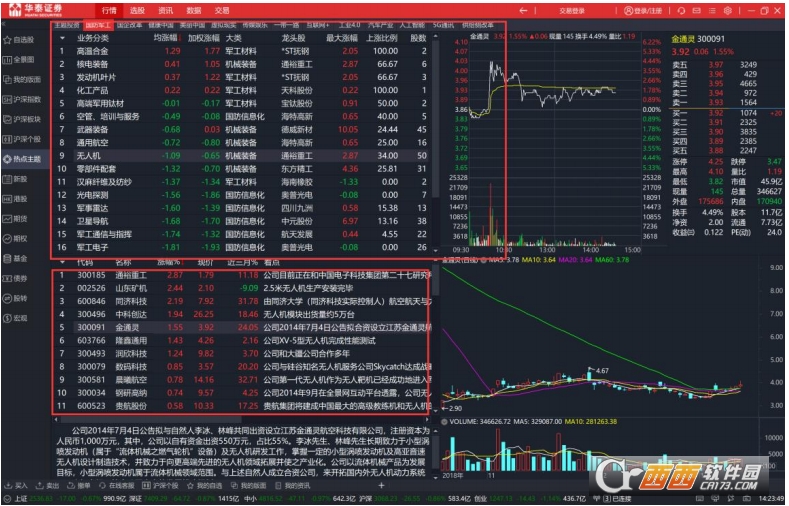Open 我的资讯 in the bottom toolbar
Image resolution: width=789 pixels, height=506 pixels.
(x=293, y=486)
